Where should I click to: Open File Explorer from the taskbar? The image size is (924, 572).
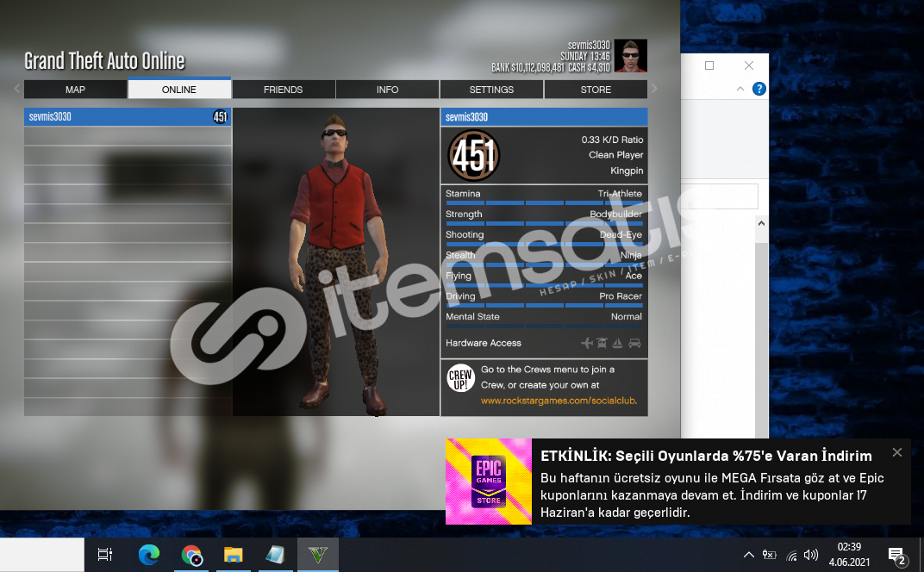click(x=234, y=554)
